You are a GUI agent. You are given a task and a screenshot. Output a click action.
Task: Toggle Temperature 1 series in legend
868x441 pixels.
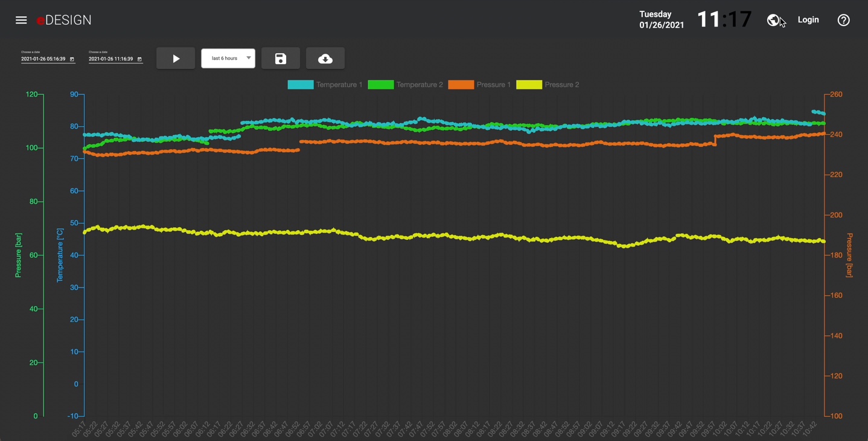point(339,85)
